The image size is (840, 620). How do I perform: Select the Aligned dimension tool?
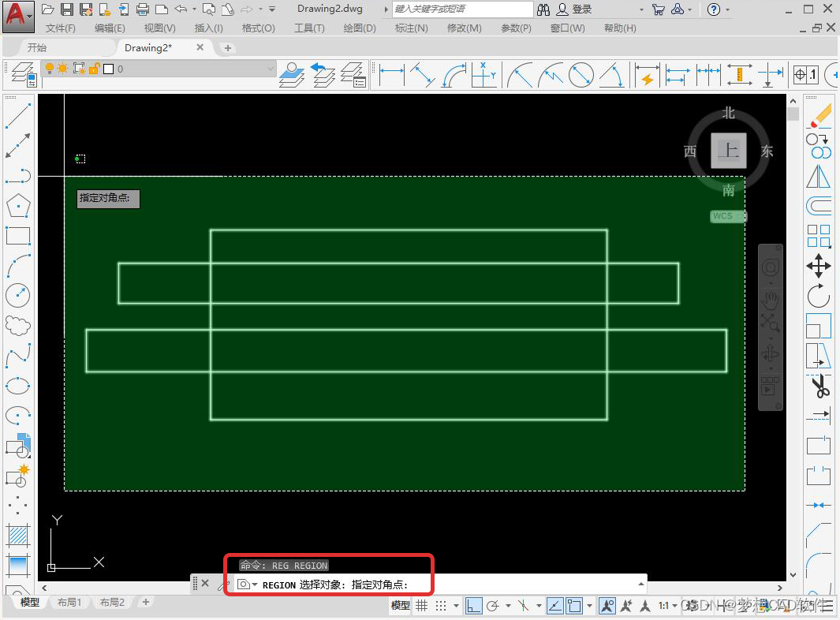tap(423, 74)
